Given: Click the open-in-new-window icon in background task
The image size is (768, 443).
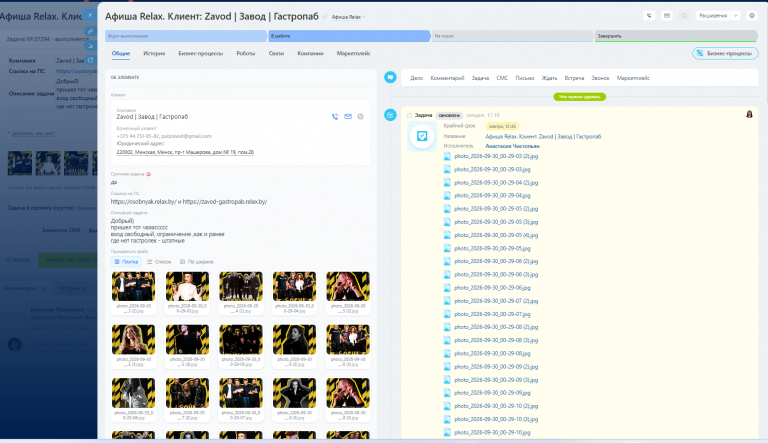Looking at the screenshot, I should pyautogui.click(x=90, y=60).
